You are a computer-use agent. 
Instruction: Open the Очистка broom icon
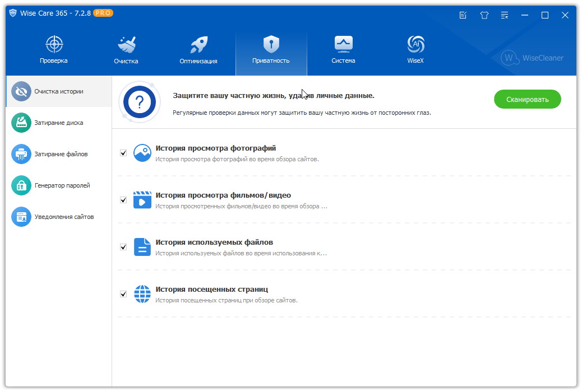[127, 44]
